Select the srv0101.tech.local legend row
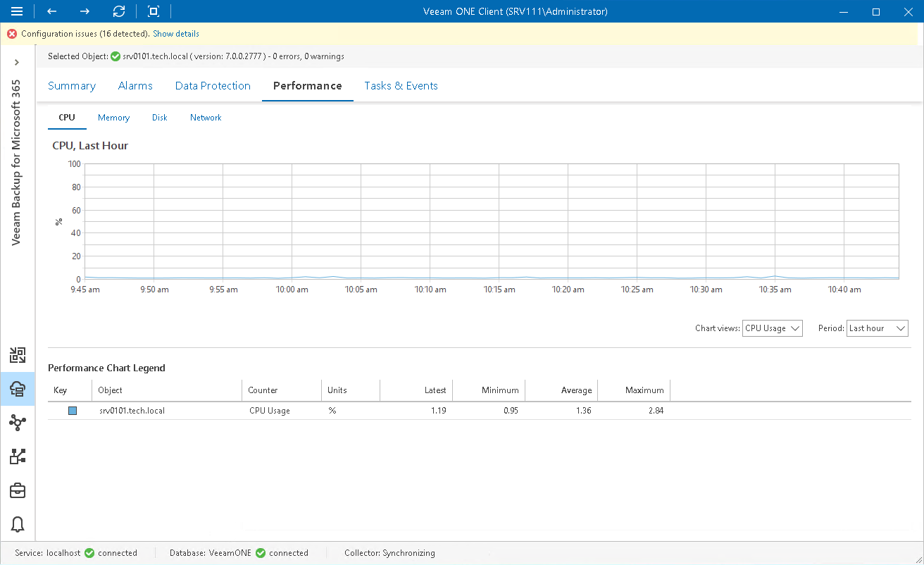Viewport: 924px width, 565px height. [x=479, y=411]
